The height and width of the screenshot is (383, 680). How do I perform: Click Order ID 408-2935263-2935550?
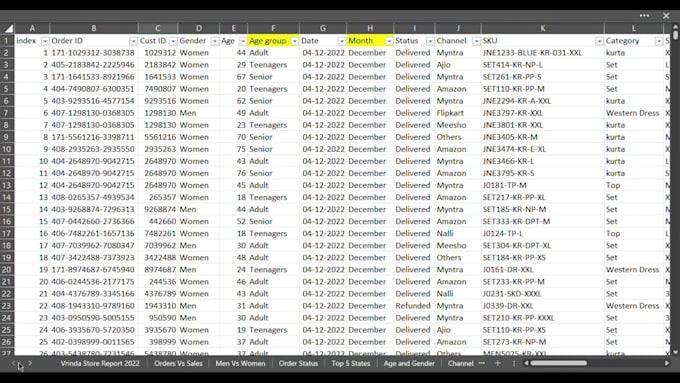(94, 149)
